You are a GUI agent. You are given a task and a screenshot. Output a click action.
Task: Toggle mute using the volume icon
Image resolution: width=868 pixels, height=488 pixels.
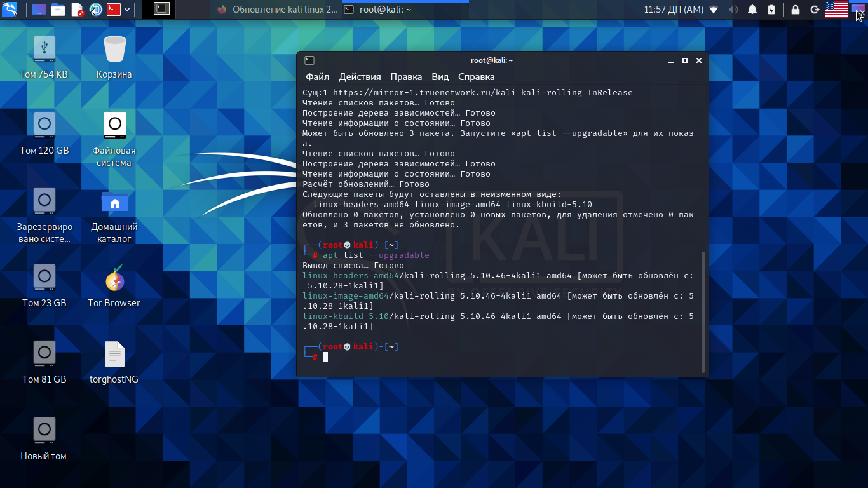733,10
